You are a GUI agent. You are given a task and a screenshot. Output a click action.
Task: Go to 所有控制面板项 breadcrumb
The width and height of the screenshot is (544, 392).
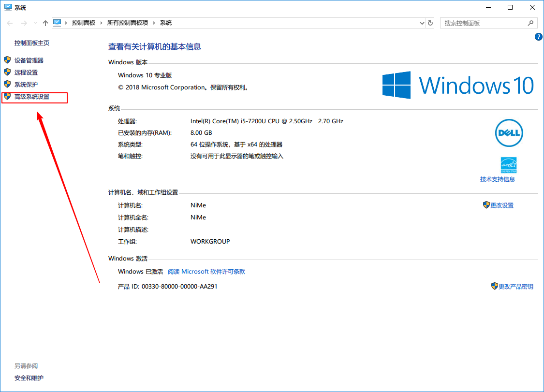[128, 23]
